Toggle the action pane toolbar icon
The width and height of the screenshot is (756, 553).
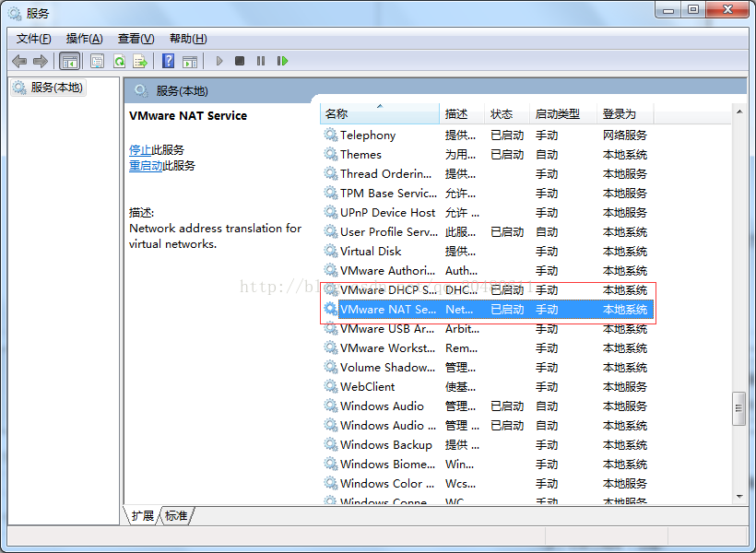click(190, 61)
